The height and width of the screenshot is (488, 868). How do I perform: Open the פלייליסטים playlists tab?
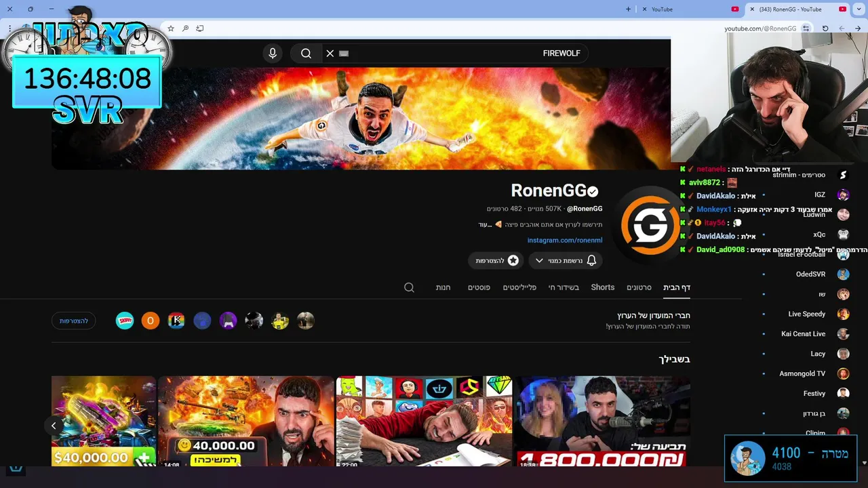(519, 287)
